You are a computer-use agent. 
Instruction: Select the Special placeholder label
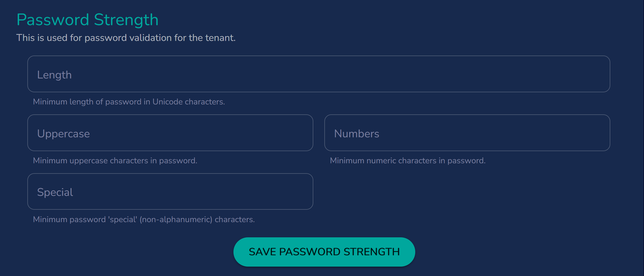click(x=55, y=192)
